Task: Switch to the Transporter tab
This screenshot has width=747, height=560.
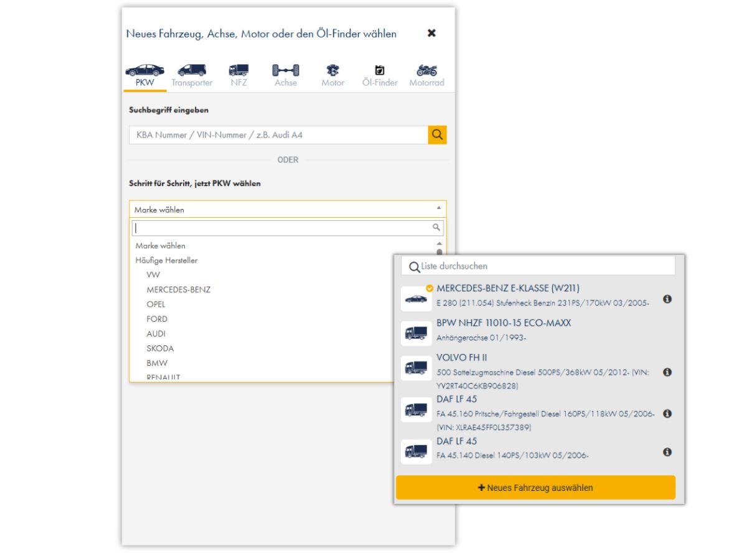Action: click(192, 76)
